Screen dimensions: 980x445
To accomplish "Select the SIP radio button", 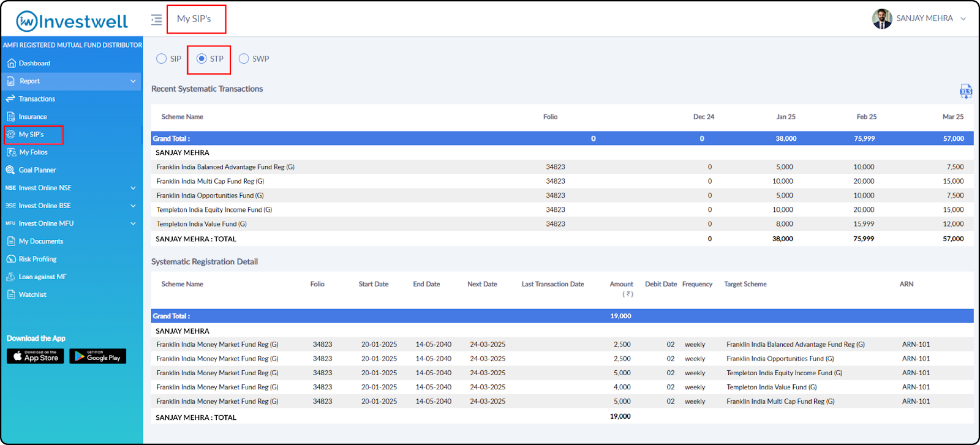I will coord(162,59).
